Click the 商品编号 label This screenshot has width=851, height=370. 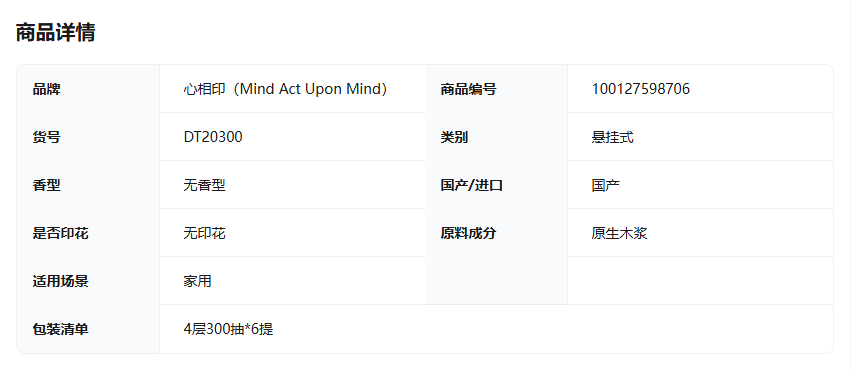point(468,90)
